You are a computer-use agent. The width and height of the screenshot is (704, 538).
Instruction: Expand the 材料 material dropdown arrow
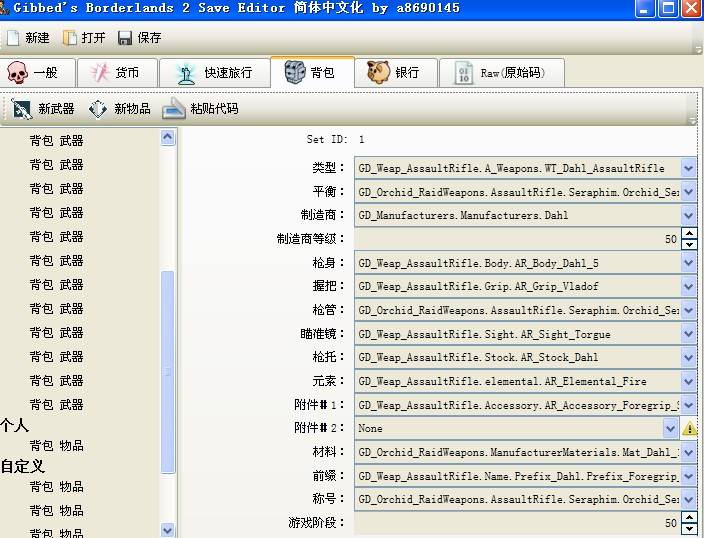(688, 452)
